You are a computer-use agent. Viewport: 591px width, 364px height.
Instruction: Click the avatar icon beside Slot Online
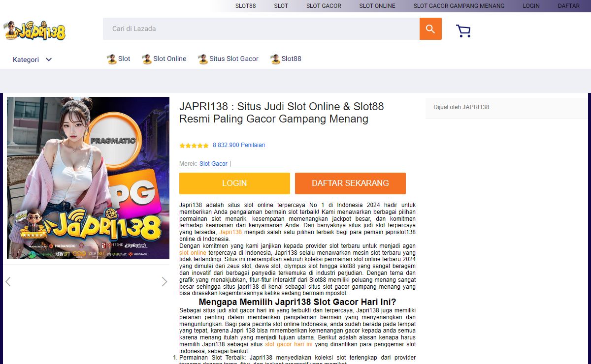point(147,59)
